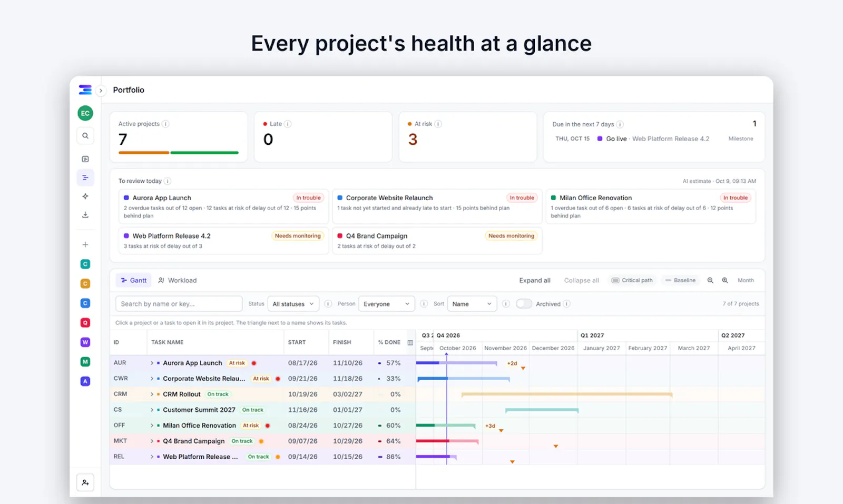Expand the Aurora App Launch row

pyautogui.click(x=152, y=363)
